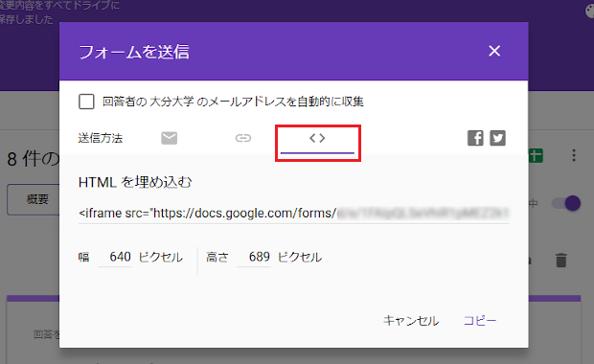
Task: Click the 送信方法 label
Action: pos(101,138)
